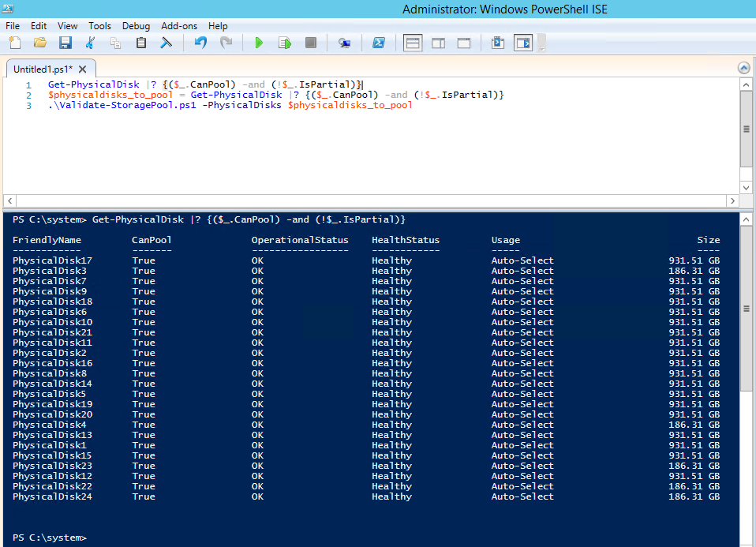
Task: Click the PowerShell ISE title bar icon
Action: coord(8,8)
